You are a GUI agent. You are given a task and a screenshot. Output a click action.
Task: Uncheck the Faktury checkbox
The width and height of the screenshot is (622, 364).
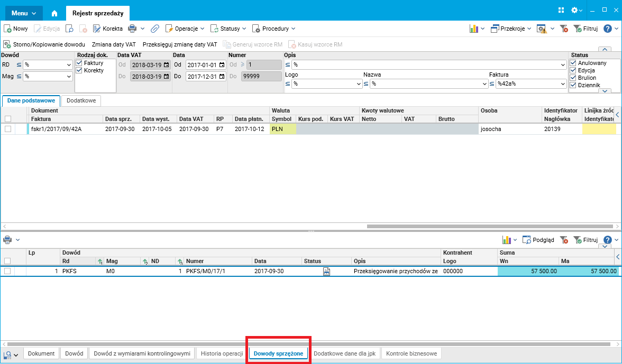coord(79,63)
